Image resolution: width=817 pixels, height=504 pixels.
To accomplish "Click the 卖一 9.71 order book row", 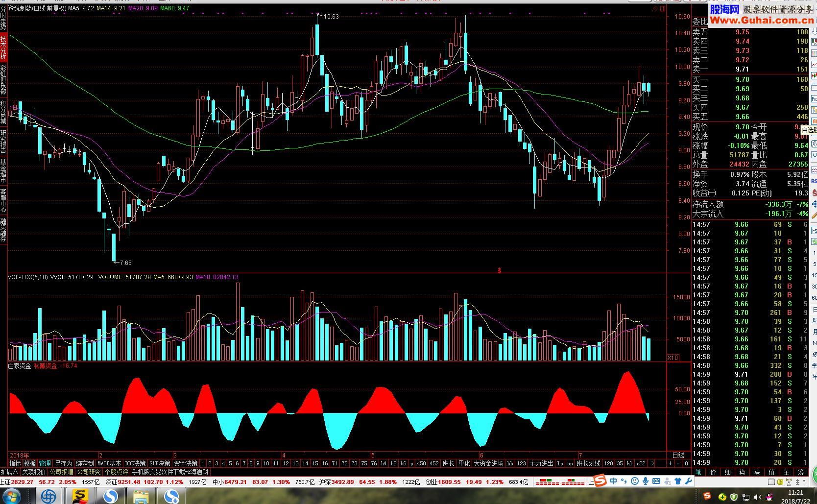I will coord(749,70).
